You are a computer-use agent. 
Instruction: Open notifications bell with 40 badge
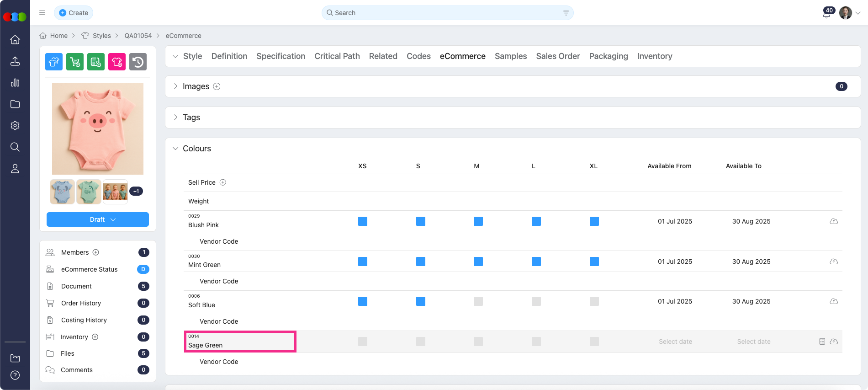point(826,14)
